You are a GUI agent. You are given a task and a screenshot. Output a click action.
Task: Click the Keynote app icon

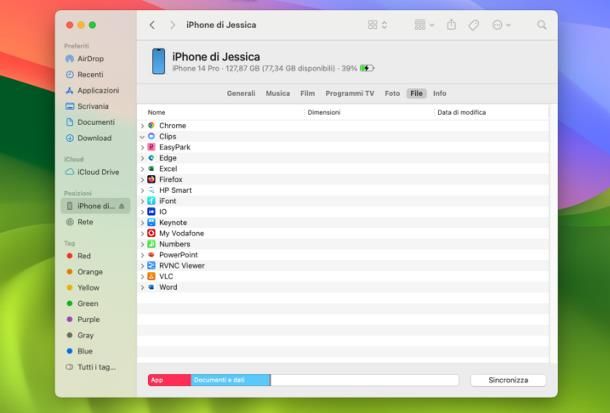[151, 222]
